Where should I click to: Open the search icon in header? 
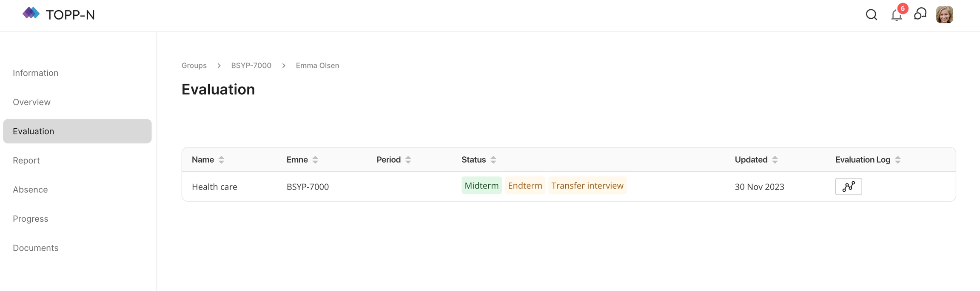tap(871, 15)
